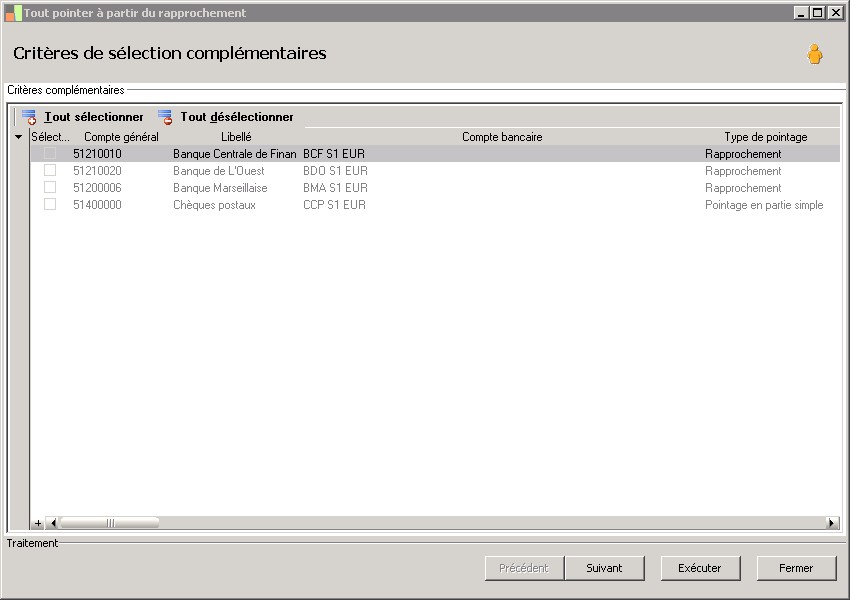Select the Banque de L'Ouest cell
Image resolution: width=850 pixels, height=600 pixels.
(x=219, y=171)
